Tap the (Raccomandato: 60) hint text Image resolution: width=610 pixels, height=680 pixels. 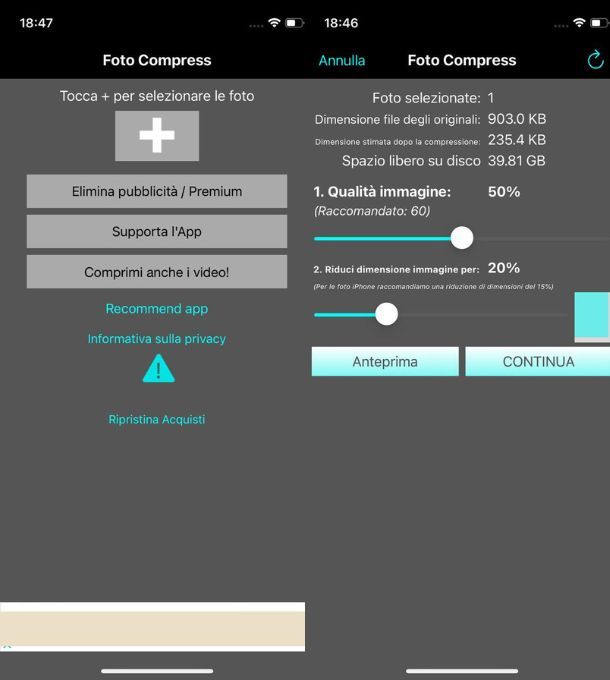[372, 211]
